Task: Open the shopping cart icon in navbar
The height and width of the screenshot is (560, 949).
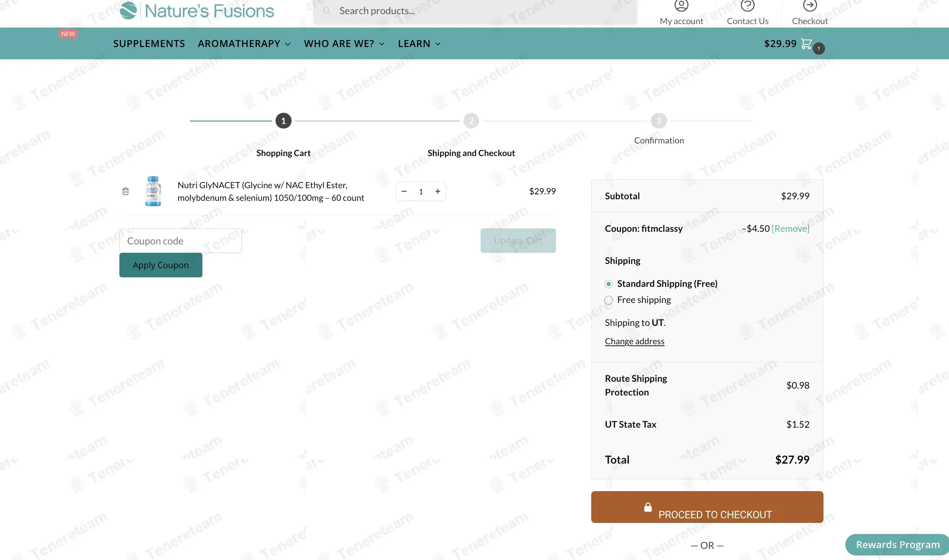Action: (x=806, y=44)
